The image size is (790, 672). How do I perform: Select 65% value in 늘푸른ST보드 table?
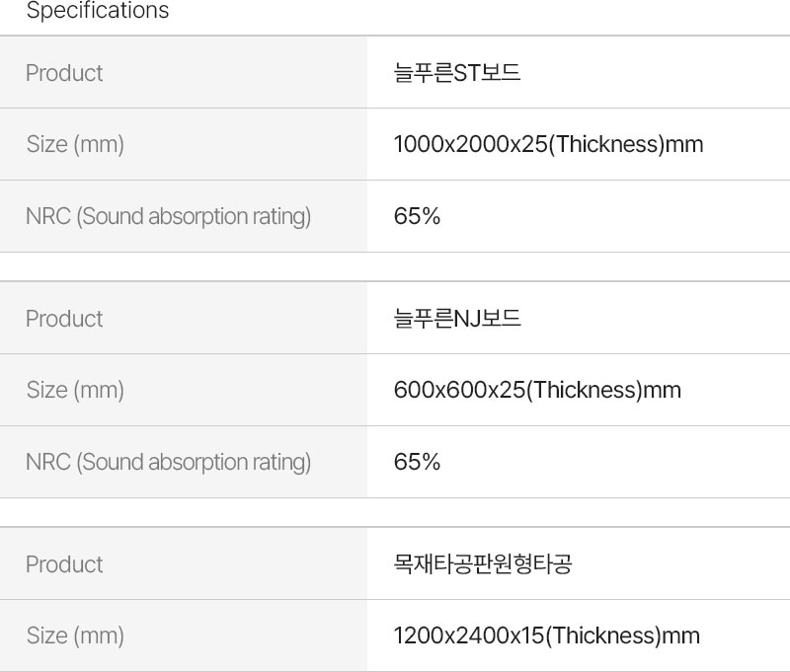(x=417, y=217)
